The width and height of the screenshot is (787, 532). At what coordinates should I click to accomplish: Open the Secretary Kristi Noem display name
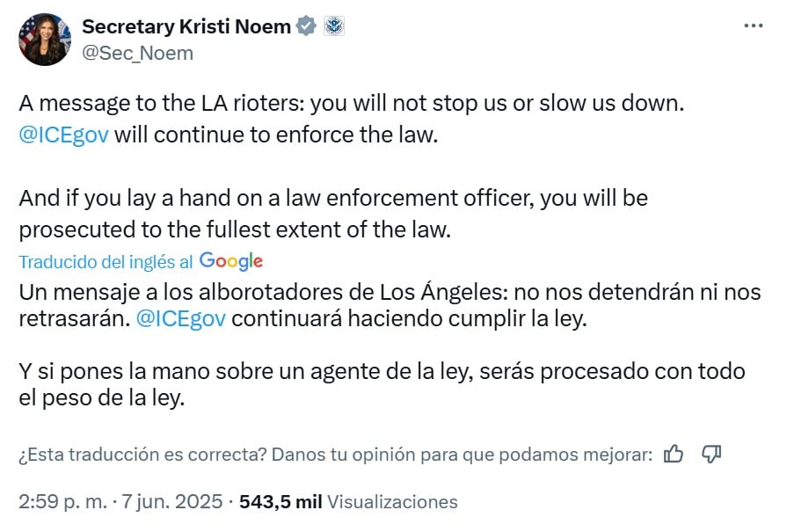[x=186, y=26]
